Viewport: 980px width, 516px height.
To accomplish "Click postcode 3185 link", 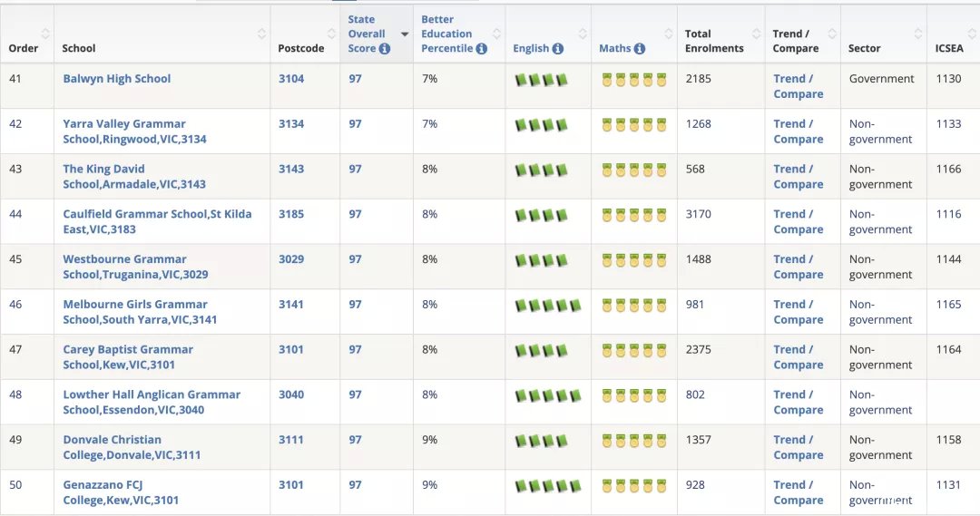I will coord(291,214).
